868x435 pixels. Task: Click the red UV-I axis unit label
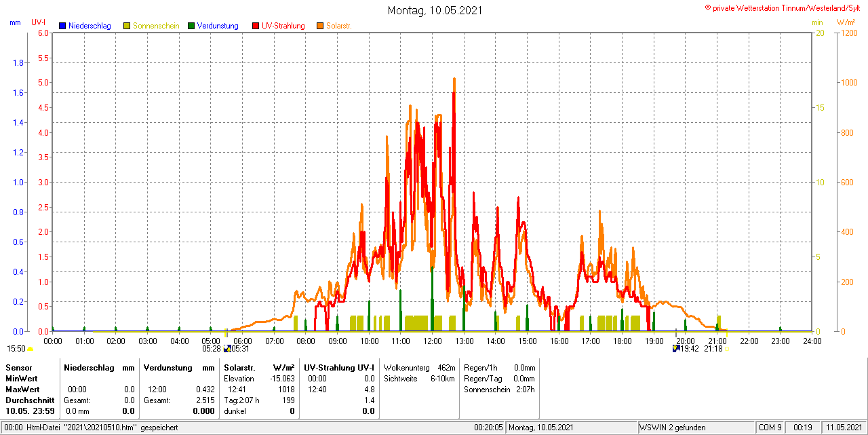[x=39, y=22]
